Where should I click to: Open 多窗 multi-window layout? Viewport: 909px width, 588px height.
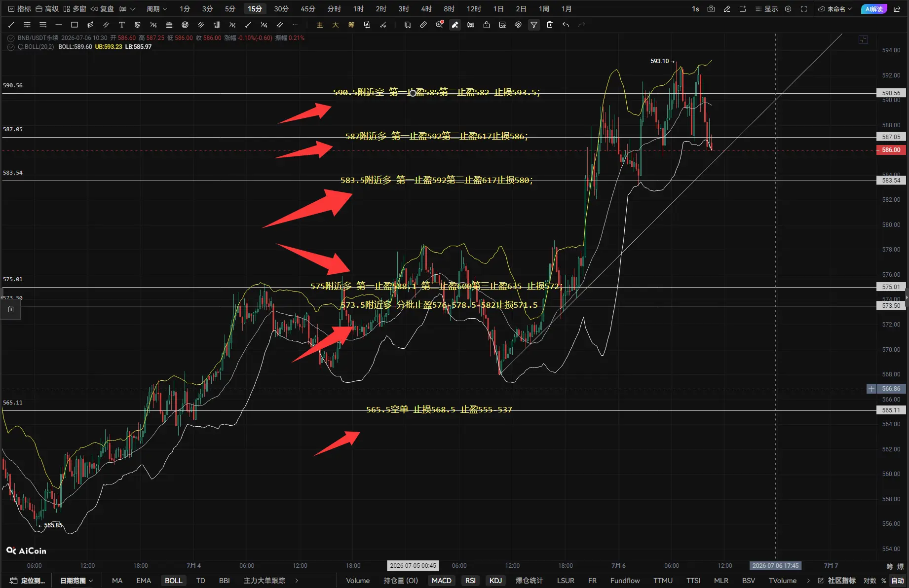pyautogui.click(x=75, y=9)
